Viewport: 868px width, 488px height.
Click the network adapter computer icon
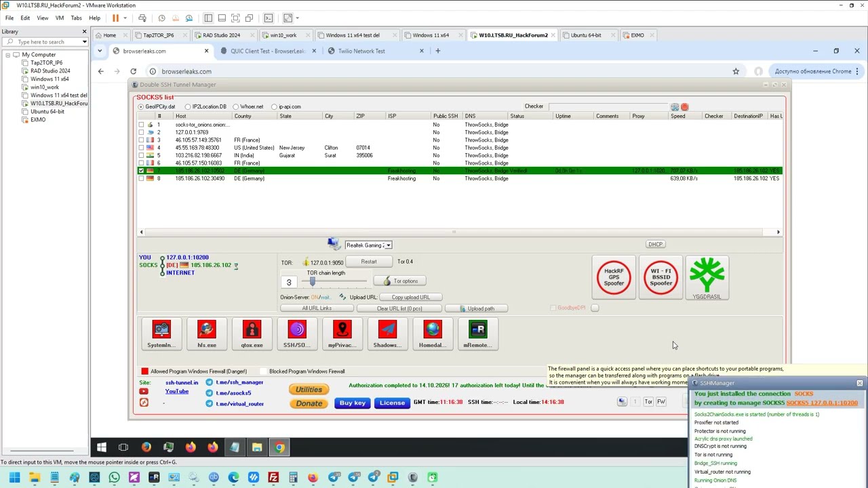(333, 244)
